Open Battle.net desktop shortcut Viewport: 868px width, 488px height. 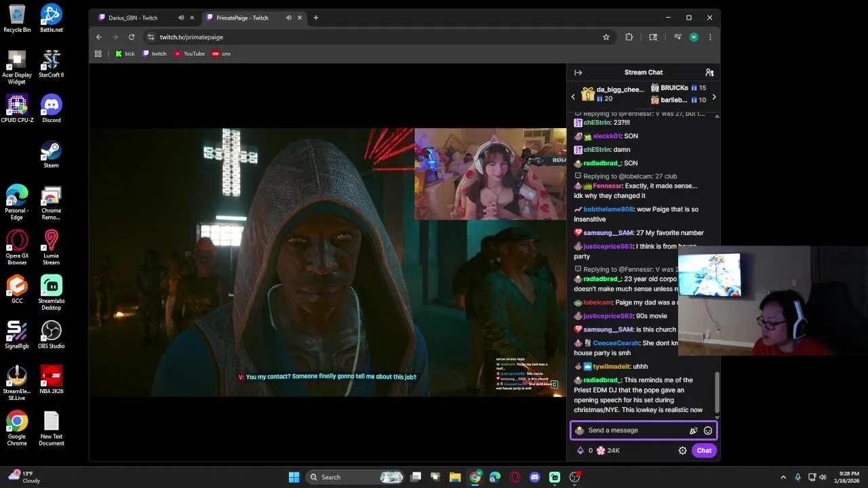click(x=52, y=18)
